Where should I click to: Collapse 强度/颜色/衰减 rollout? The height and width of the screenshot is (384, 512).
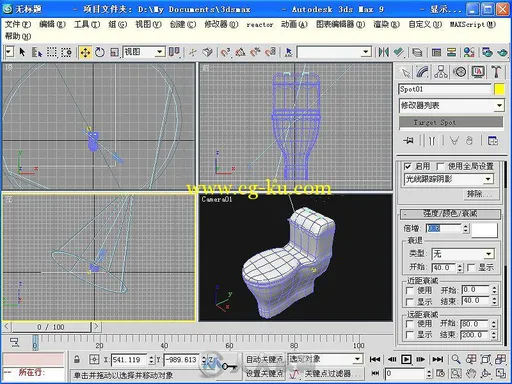coord(451,214)
